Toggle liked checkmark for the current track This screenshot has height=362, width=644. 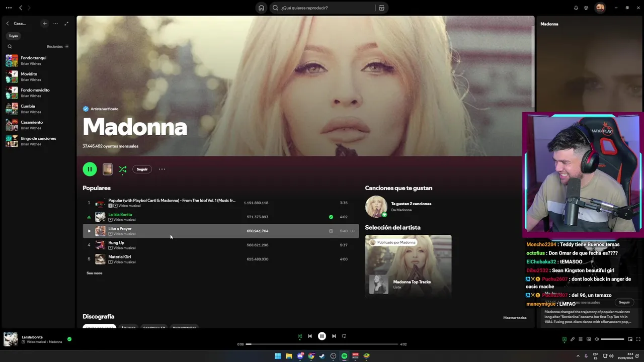(69, 339)
